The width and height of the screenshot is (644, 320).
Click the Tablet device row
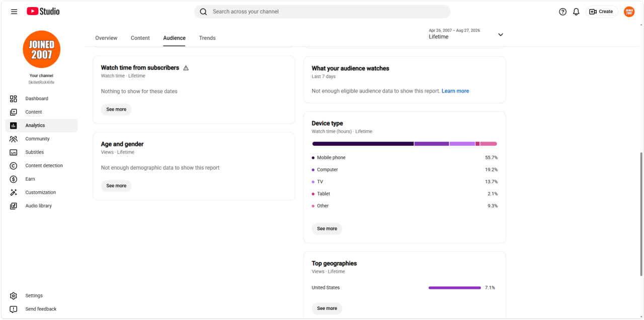point(405,194)
